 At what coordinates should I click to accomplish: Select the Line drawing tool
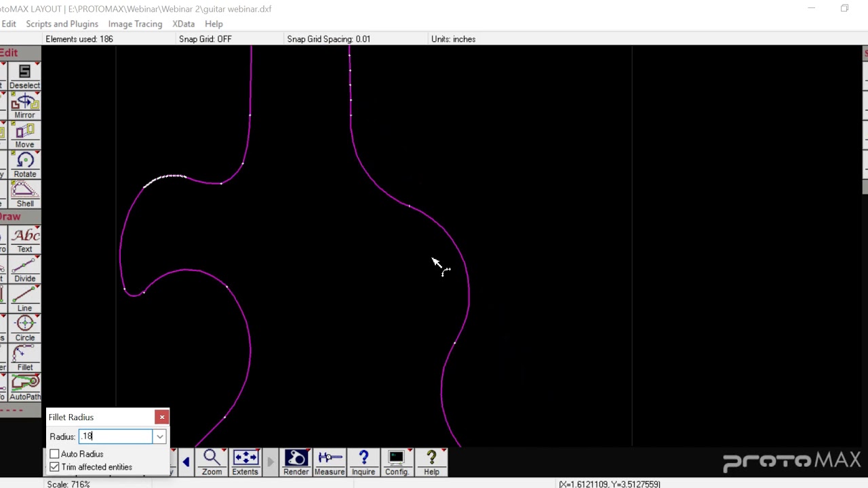[x=24, y=299]
